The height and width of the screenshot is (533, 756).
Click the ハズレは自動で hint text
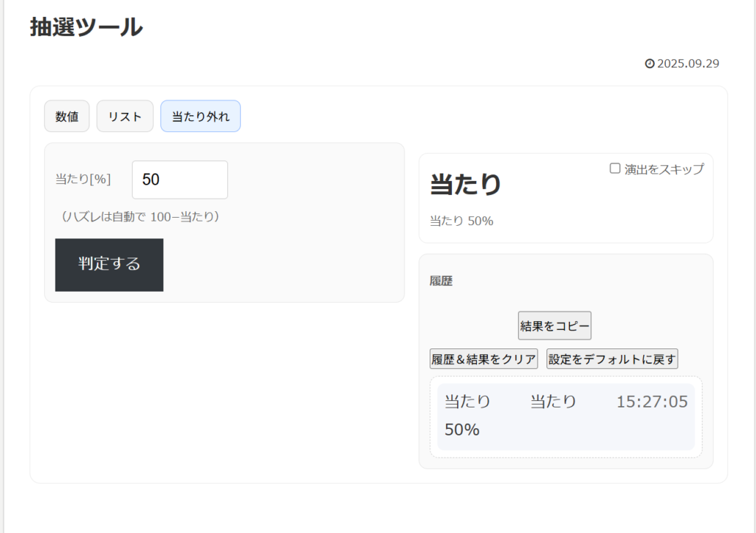(140, 217)
